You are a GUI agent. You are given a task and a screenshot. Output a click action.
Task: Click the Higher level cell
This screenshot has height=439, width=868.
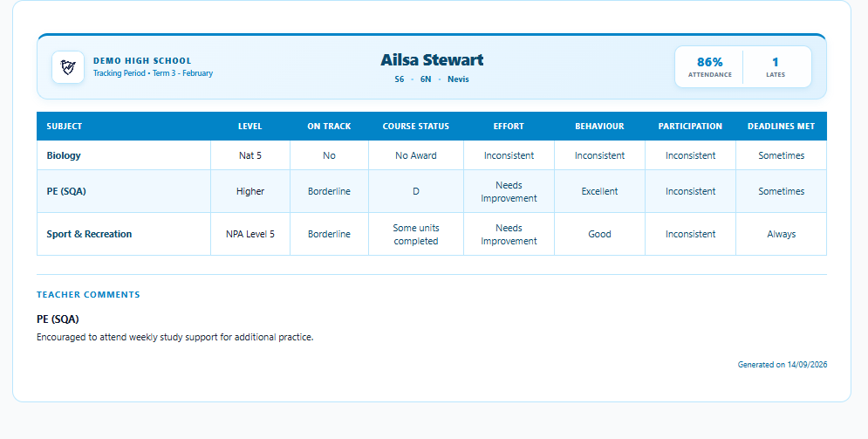coord(250,191)
